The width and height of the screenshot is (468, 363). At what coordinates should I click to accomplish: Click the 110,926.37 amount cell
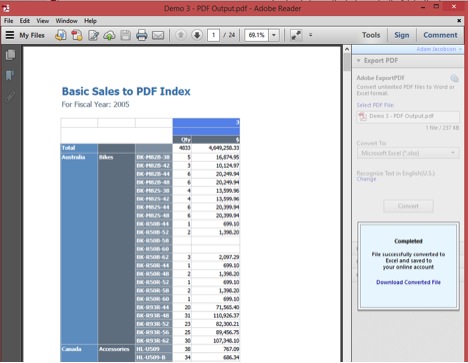(226, 315)
